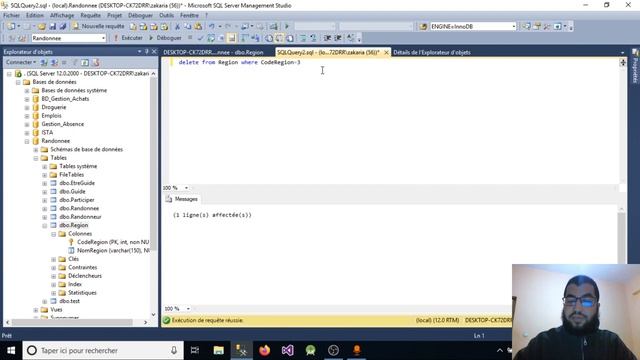This screenshot has height=360, width=640.
Task: Click the Open File folder icon
Action: (42, 26)
